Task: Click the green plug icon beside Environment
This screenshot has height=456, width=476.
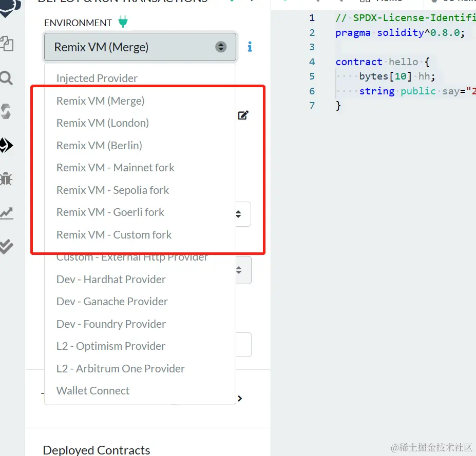Action: [x=123, y=22]
